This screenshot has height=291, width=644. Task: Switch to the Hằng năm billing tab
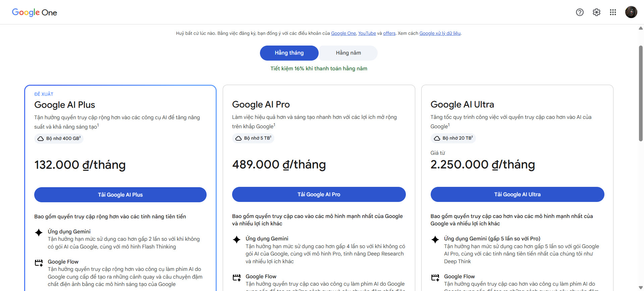click(348, 53)
